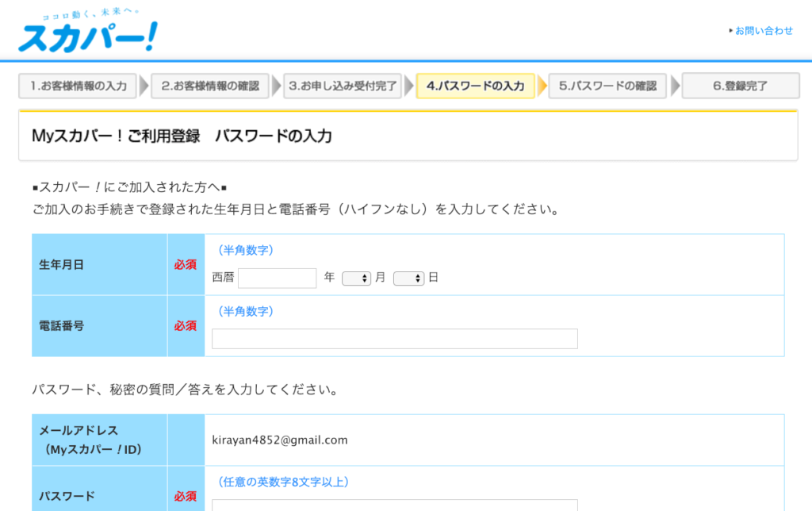
Task: Select step 6.登録完了
Action: [741, 86]
